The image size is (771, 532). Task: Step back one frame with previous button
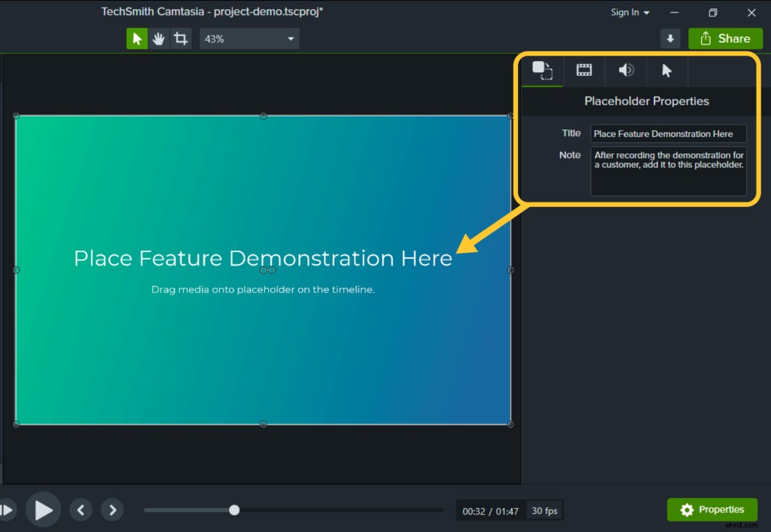click(x=81, y=509)
